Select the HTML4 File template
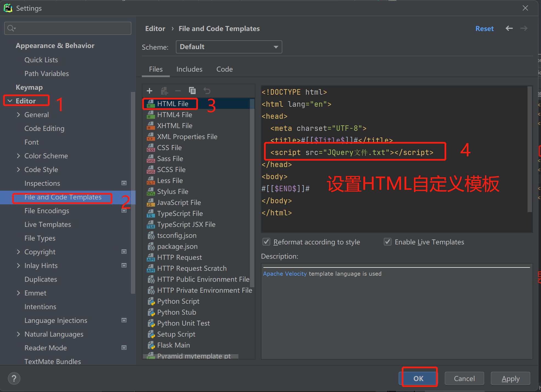The width and height of the screenshot is (541, 392). coord(199,115)
